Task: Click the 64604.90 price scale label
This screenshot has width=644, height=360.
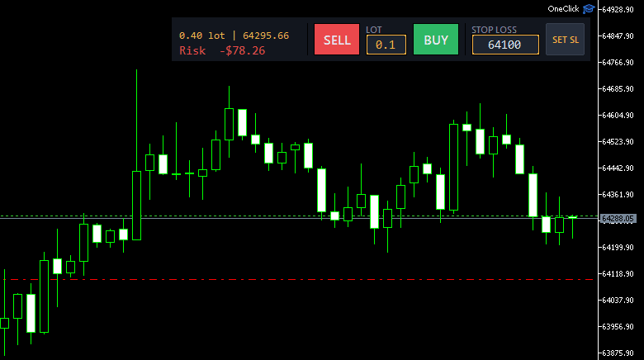Action: click(618, 116)
